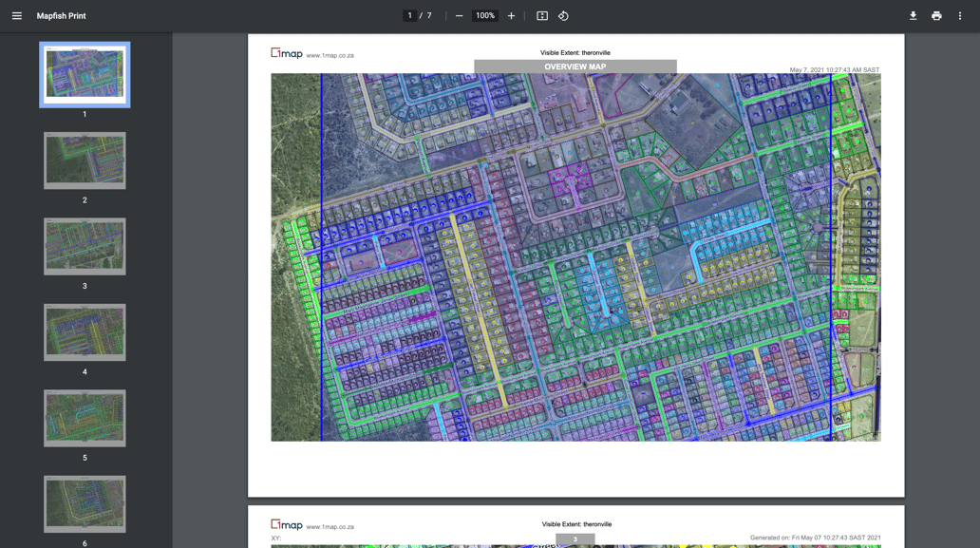Click the fit to page icon
This screenshot has height=548, width=980.
(542, 16)
